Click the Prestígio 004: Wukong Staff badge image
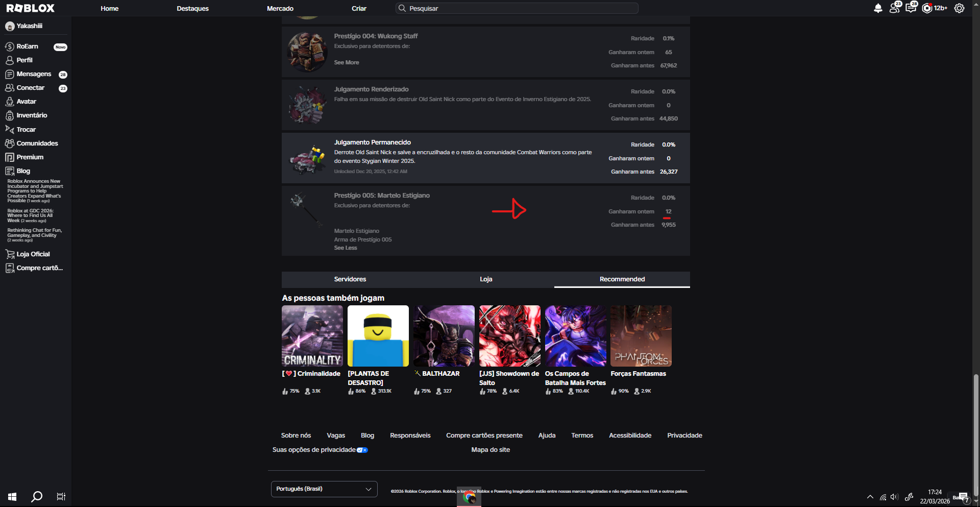The height and width of the screenshot is (507, 980). click(307, 52)
